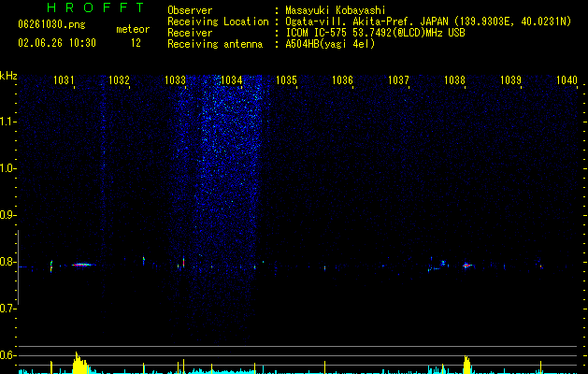
Task: Click the 1037 time axis label
Action: pyautogui.click(x=398, y=79)
